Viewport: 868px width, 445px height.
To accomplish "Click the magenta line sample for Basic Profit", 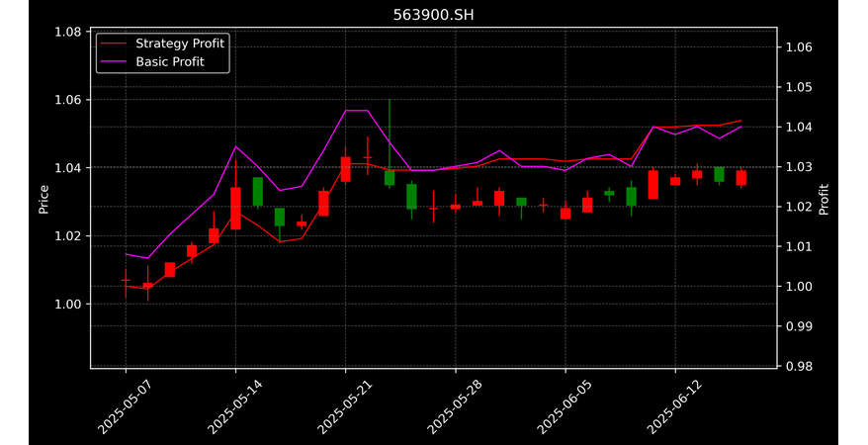I will [x=114, y=62].
